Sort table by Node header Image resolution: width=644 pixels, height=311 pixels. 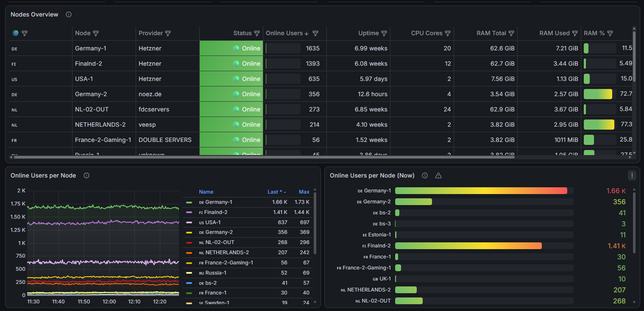[83, 33]
